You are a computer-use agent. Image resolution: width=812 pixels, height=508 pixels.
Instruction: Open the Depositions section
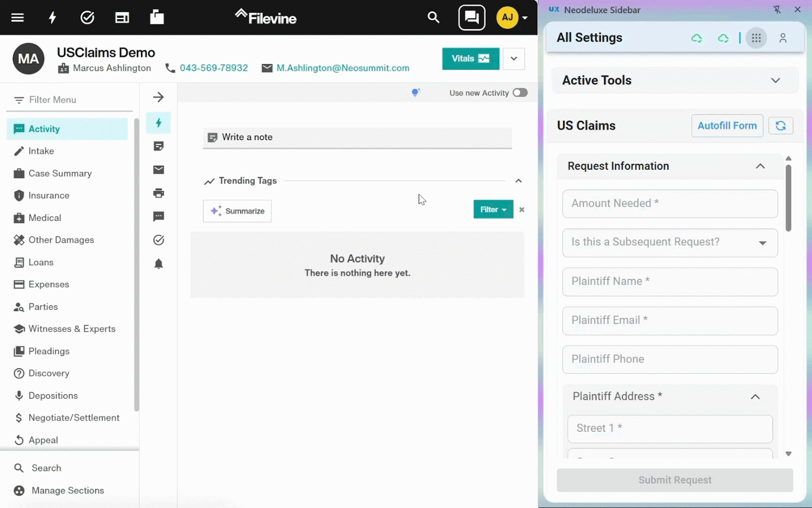[67, 396]
